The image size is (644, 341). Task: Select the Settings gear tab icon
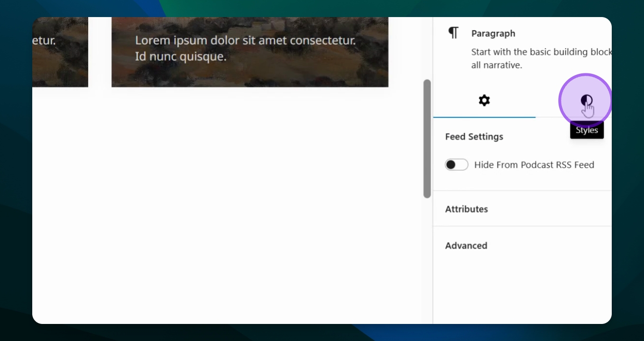(484, 100)
